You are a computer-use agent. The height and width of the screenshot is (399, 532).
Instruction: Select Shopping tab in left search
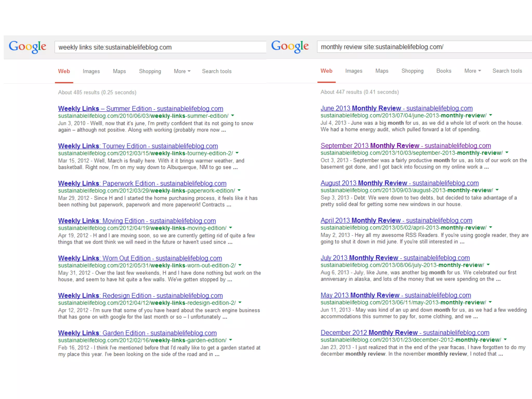coord(150,71)
